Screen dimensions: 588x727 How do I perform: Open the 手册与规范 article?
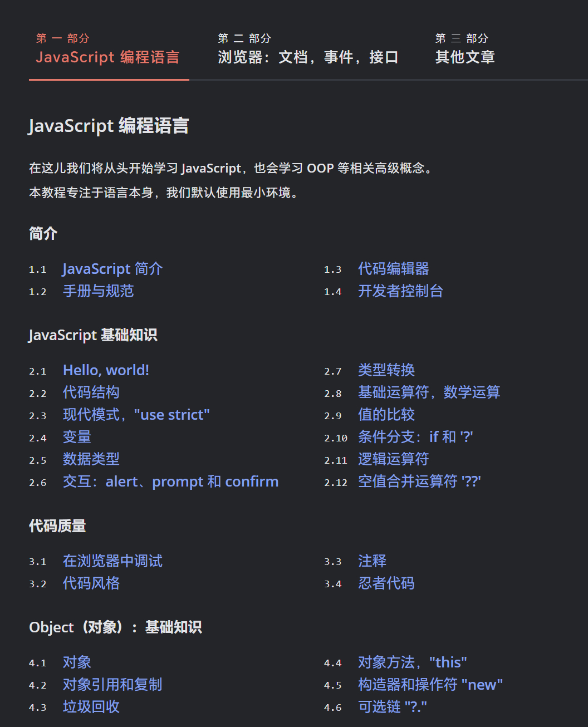pyautogui.click(x=99, y=291)
